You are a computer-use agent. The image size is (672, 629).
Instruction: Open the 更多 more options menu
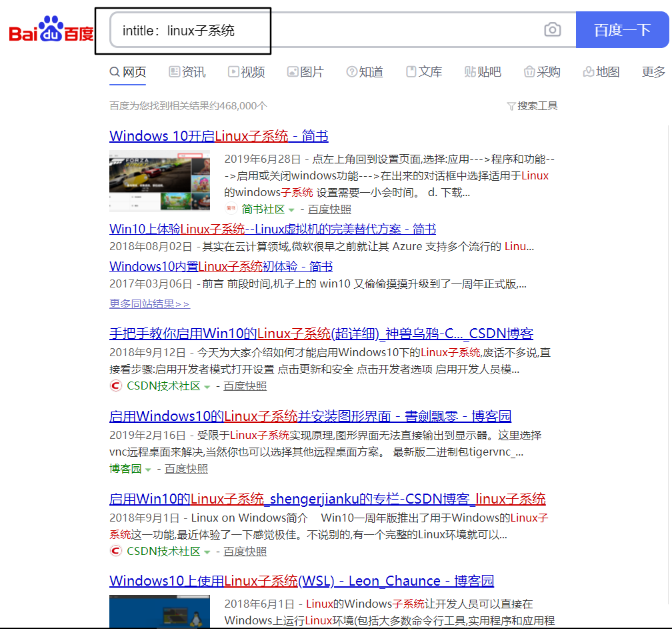653,71
